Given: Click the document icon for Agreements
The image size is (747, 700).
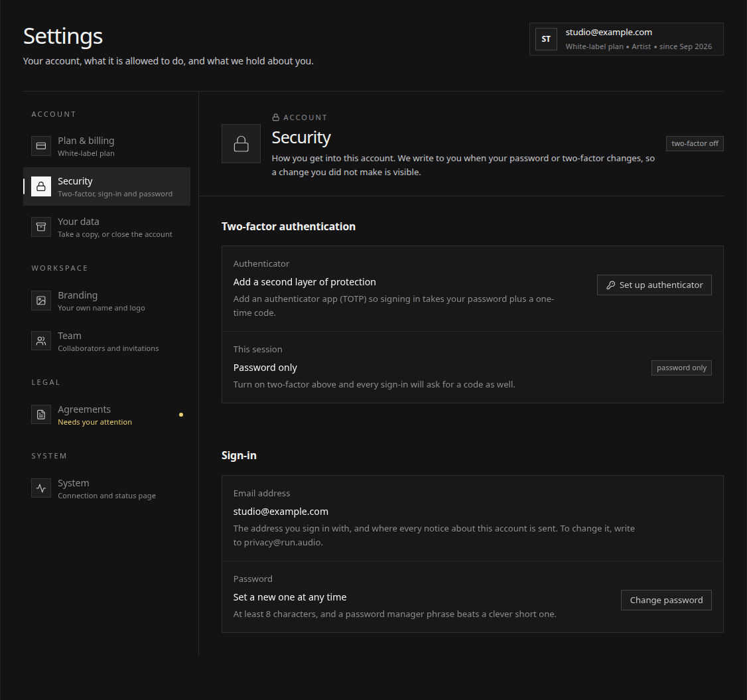Looking at the screenshot, I should 41,415.
